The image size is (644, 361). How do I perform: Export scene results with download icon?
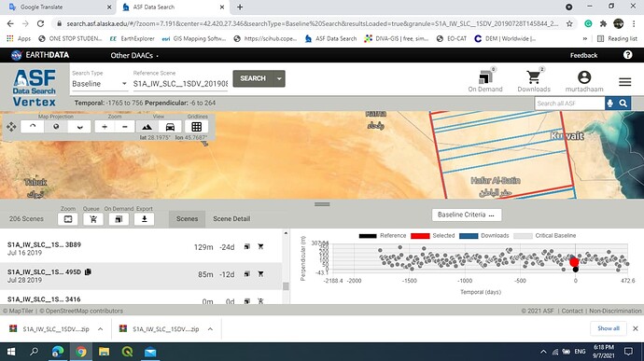tap(144, 219)
